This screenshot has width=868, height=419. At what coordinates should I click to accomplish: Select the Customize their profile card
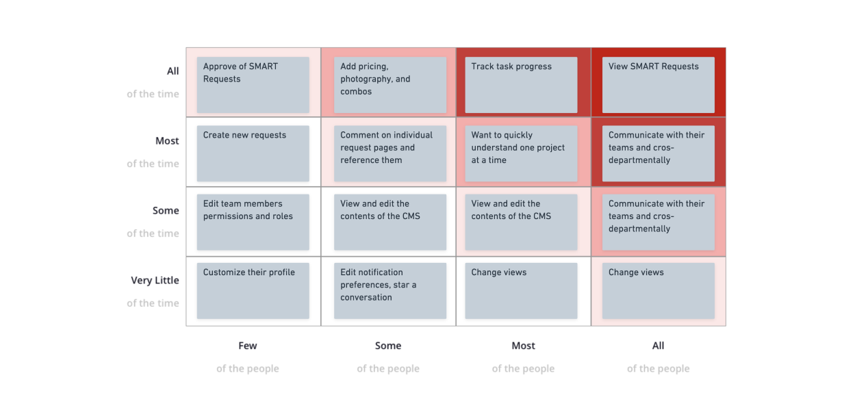tap(253, 290)
